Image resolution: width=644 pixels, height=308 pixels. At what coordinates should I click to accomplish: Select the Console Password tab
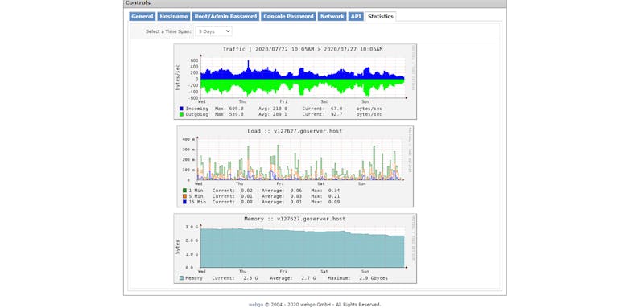[x=288, y=16]
